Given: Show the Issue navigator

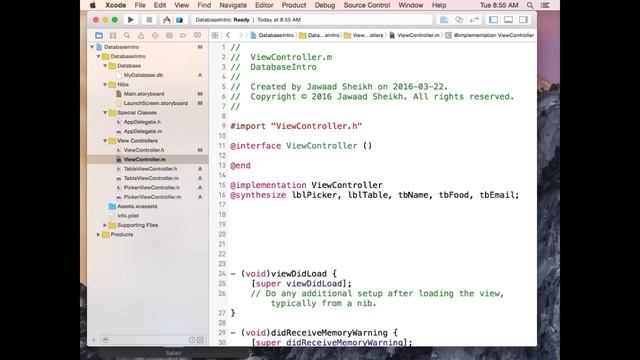Looking at the screenshot, I should [x=141, y=36].
